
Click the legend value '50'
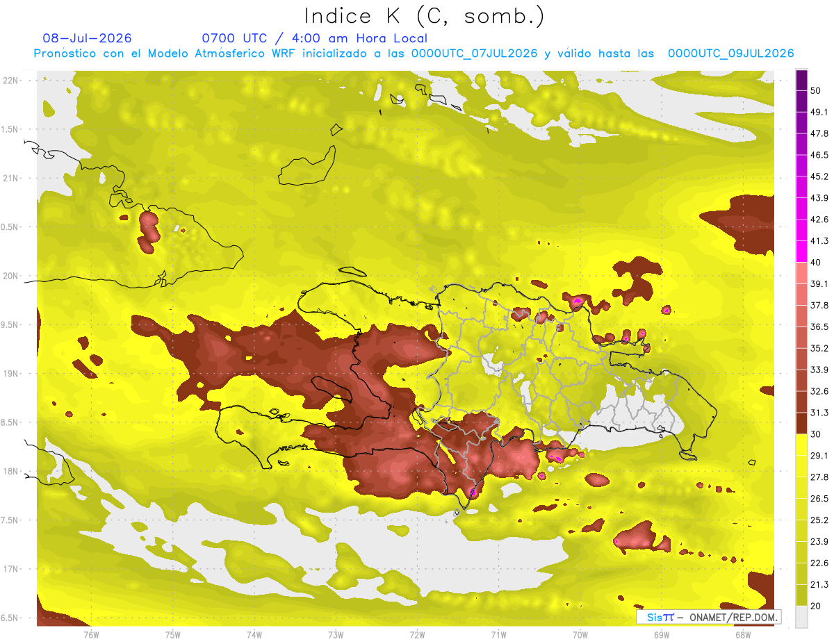pos(817,90)
